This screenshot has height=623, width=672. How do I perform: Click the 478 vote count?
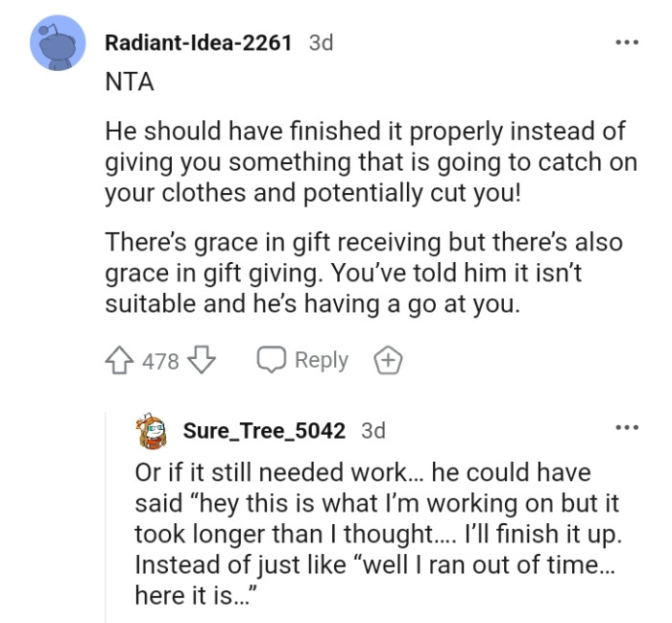(x=160, y=361)
